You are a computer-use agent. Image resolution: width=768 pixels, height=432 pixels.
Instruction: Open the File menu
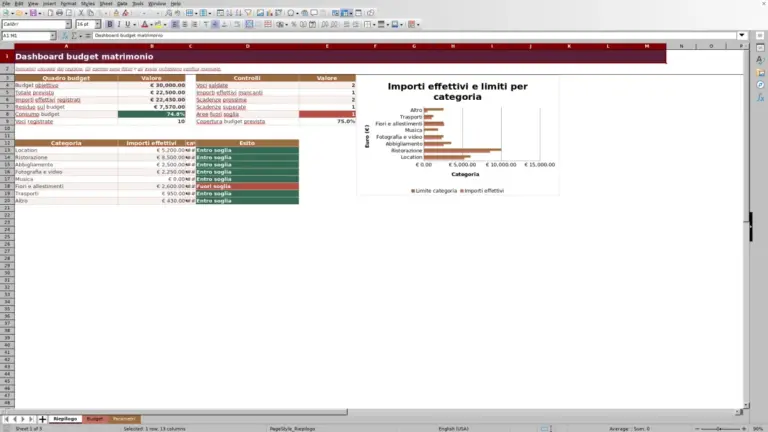pos(6,3)
